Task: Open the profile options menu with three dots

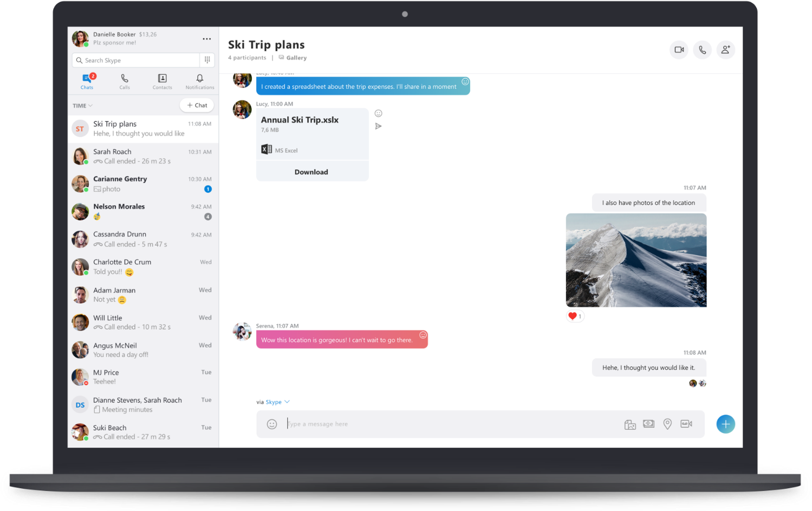Action: coord(206,38)
